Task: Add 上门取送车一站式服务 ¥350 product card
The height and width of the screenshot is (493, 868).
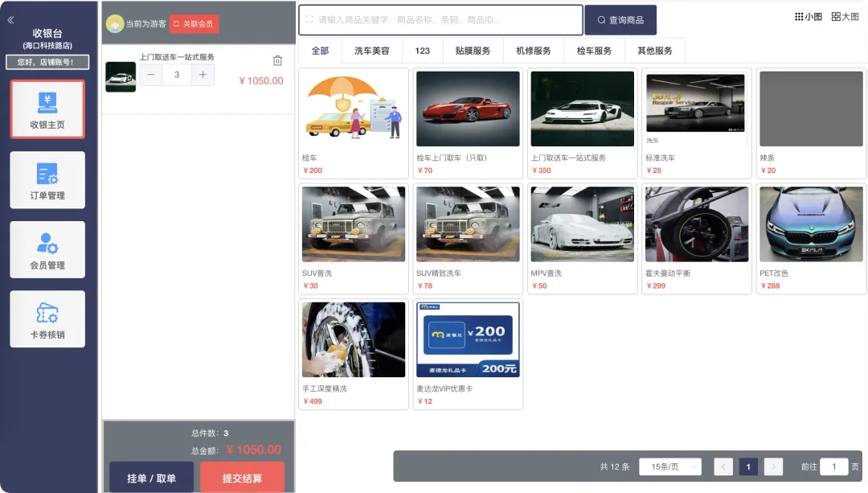Action: (x=583, y=123)
